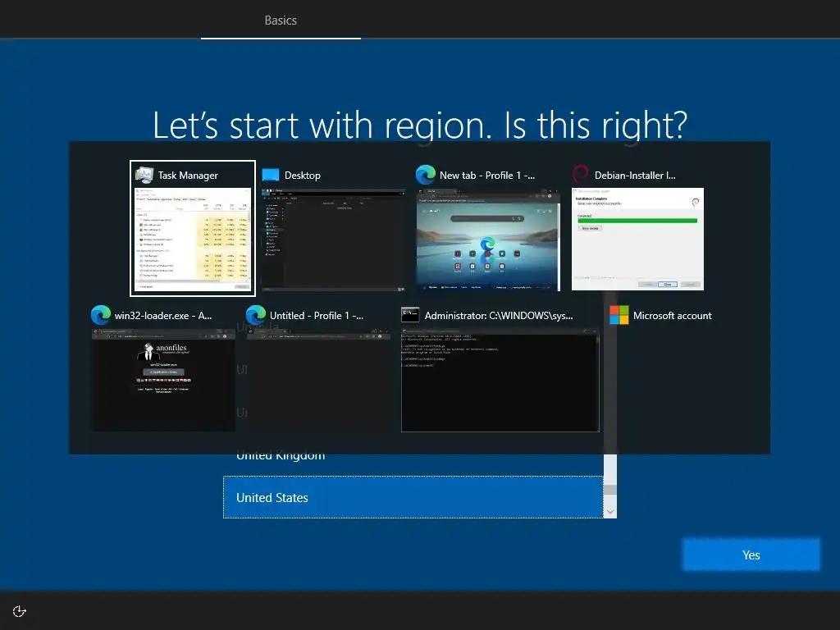Switch to Debian-Installer window thumbnail
The image size is (840, 630).
pos(637,239)
